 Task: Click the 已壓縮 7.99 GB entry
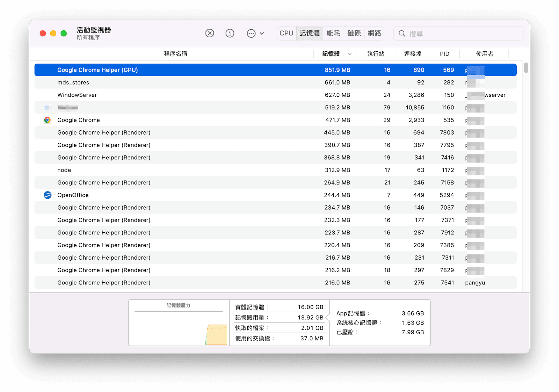pos(380,332)
